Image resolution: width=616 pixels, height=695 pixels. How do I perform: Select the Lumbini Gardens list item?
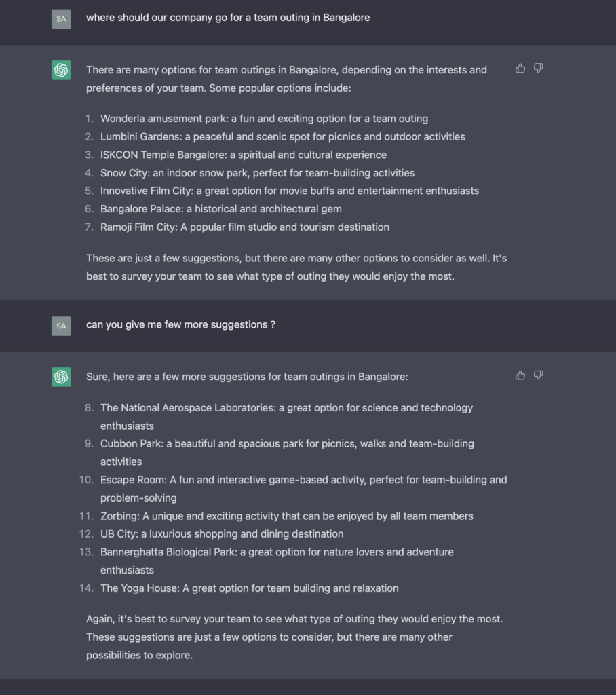[283, 137]
